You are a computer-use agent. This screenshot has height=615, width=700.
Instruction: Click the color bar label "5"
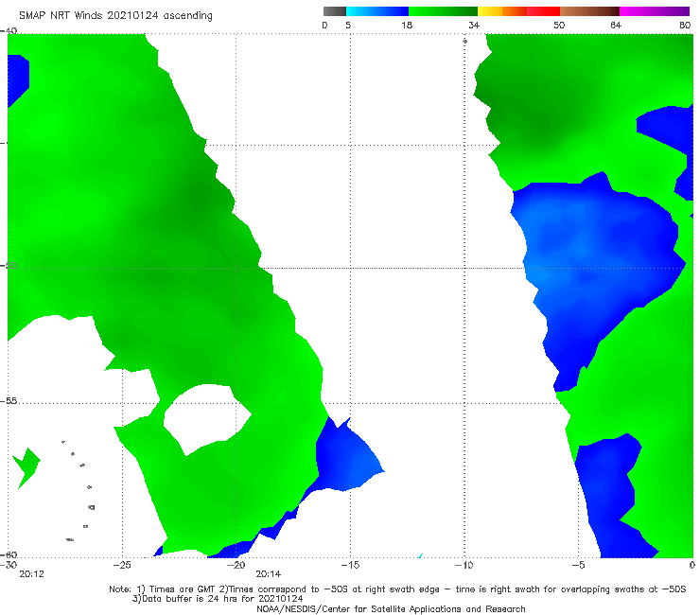pos(348,25)
